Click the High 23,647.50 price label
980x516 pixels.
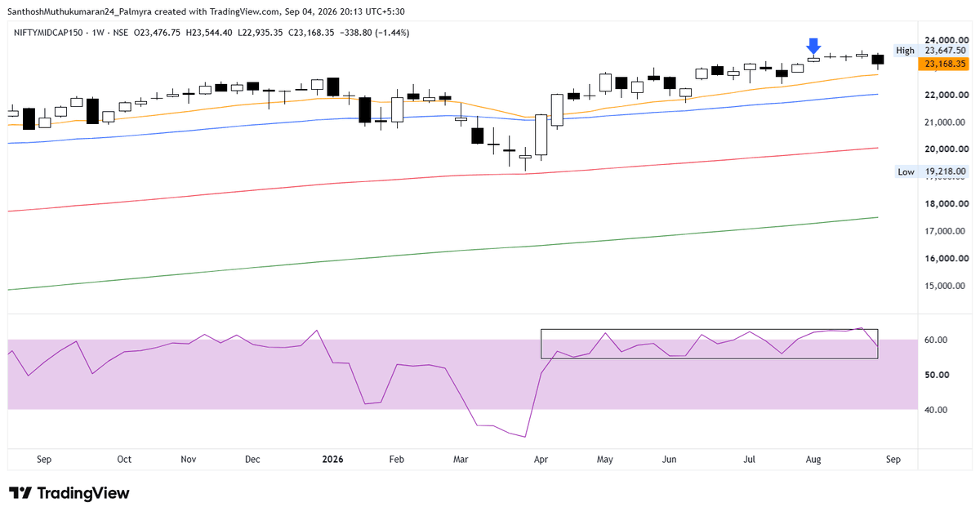pyautogui.click(x=932, y=51)
